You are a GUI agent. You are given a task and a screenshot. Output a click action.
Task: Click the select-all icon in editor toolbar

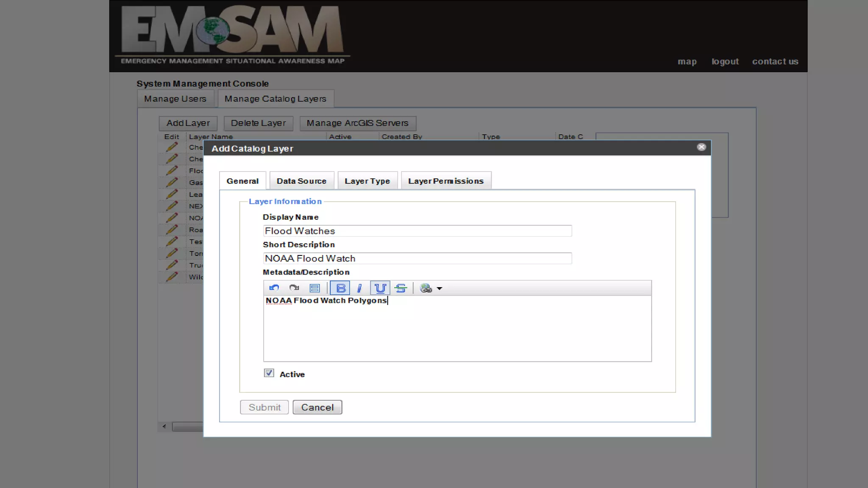pos(314,288)
